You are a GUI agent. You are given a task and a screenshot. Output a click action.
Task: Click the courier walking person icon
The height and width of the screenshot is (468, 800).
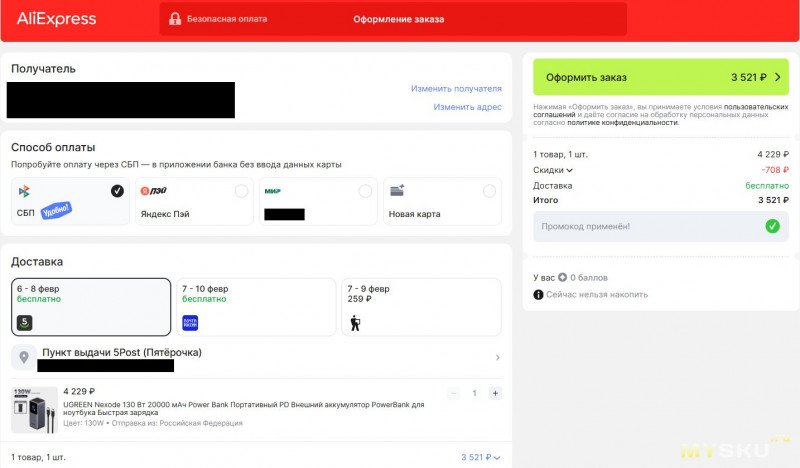pos(355,322)
